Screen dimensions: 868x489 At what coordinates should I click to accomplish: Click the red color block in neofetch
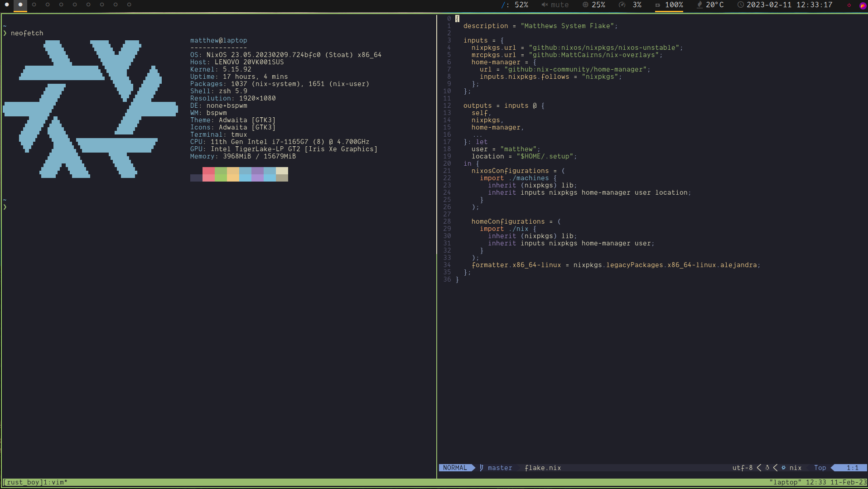pyautogui.click(x=208, y=174)
